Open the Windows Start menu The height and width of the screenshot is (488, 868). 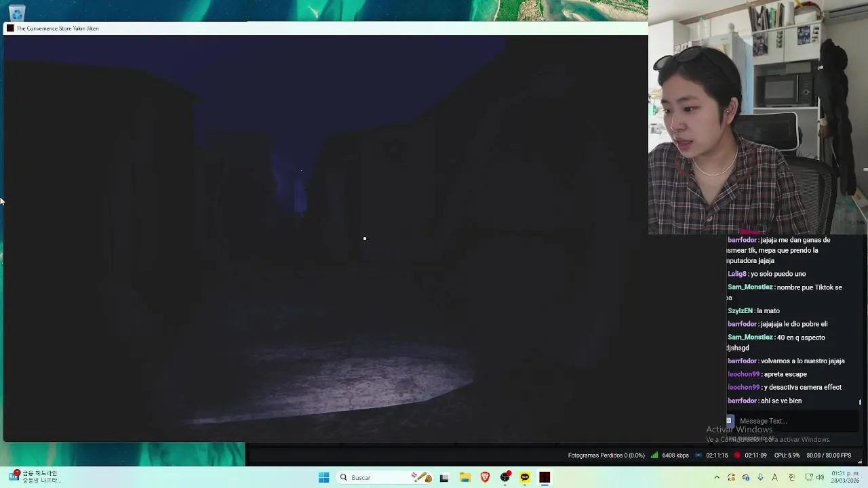(x=323, y=478)
